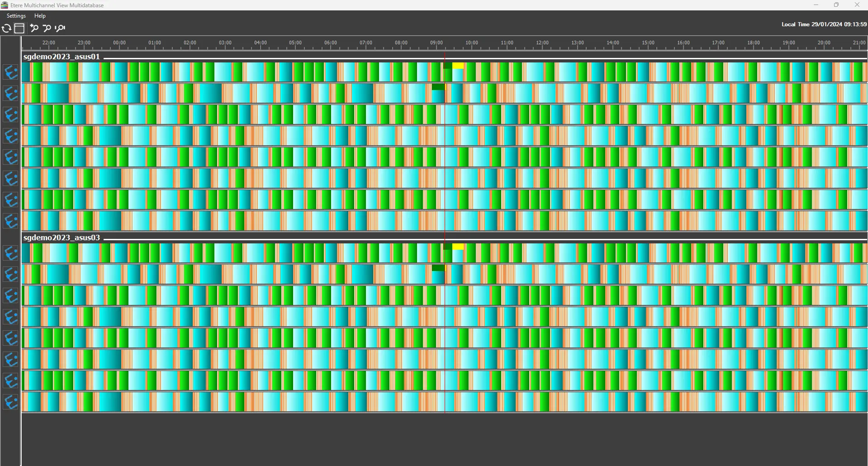868x466 pixels.
Task: Click the sgdemo2023_asus03 group header
Action: (62, 238)
